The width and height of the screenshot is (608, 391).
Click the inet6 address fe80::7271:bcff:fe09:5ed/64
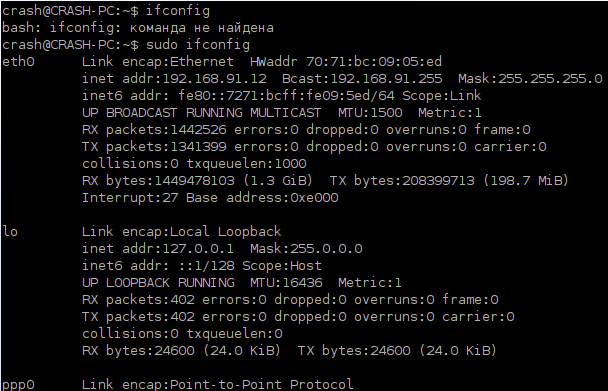click(x=286, y=96)
